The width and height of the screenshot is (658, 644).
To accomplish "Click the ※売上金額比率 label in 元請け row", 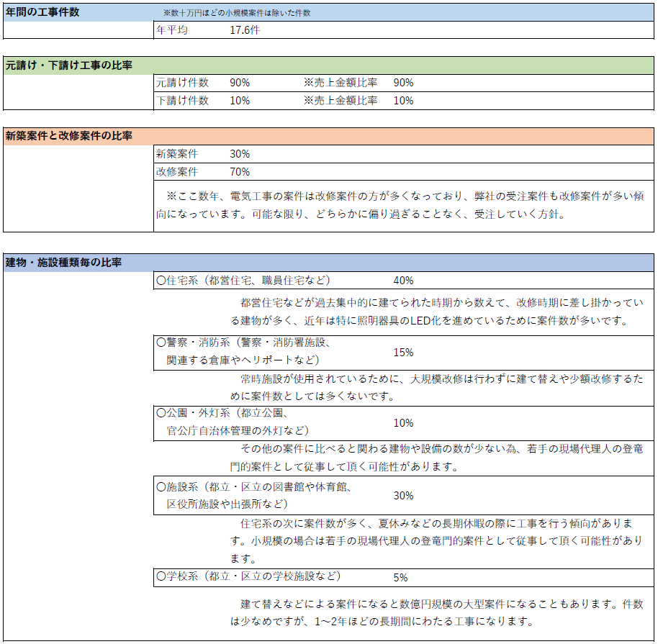I will point(341,83).
